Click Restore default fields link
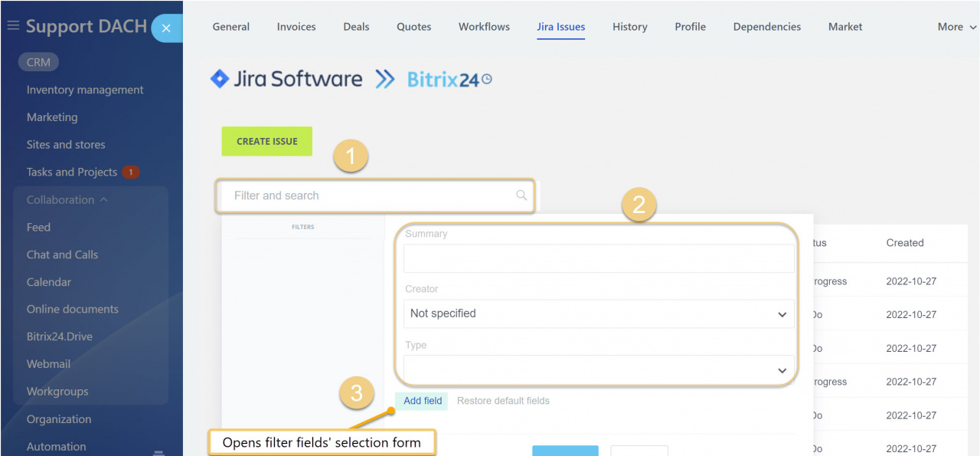The height and width of the screenshot is (456, 980). pyautogui.click(x=503, y=401)
